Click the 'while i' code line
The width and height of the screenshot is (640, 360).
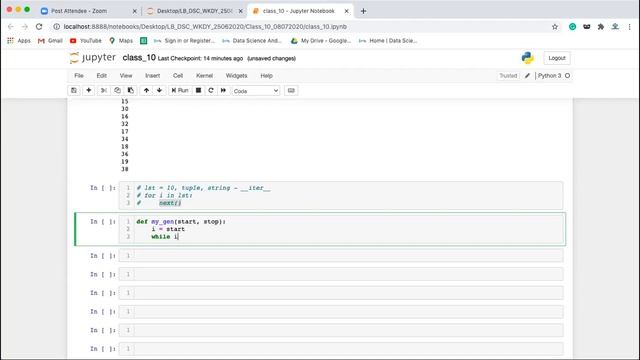165,237
